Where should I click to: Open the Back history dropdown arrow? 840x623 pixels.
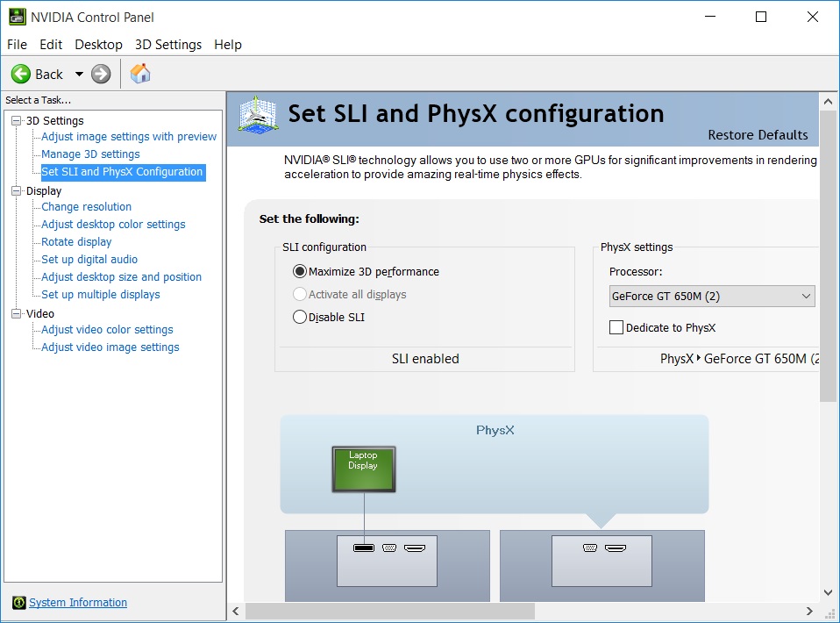click(79, 74)
